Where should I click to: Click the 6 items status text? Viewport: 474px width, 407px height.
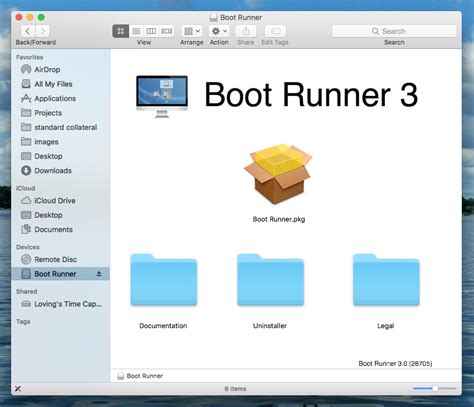tap(235, 389)
